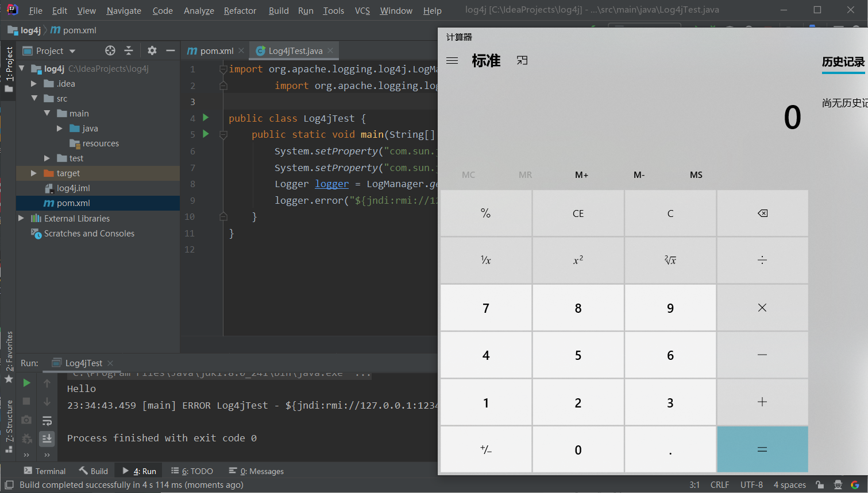Select log4j.iml in project tree
Image resolution: width=868 pixels, height=493 pixels.
73,188
